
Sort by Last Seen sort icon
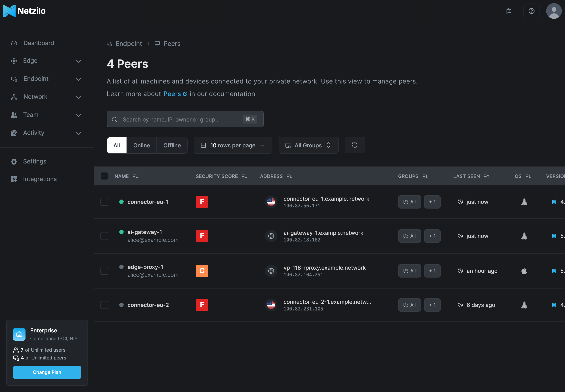(x=487, y=176)
